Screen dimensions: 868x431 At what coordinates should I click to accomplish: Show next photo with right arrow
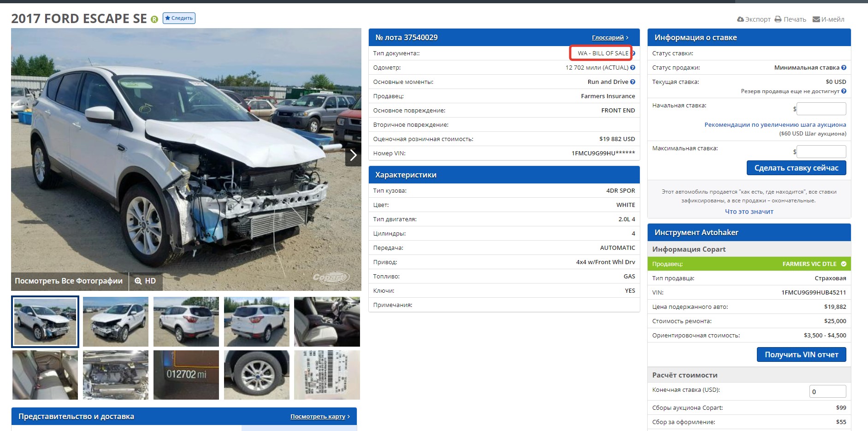[353, 155]
